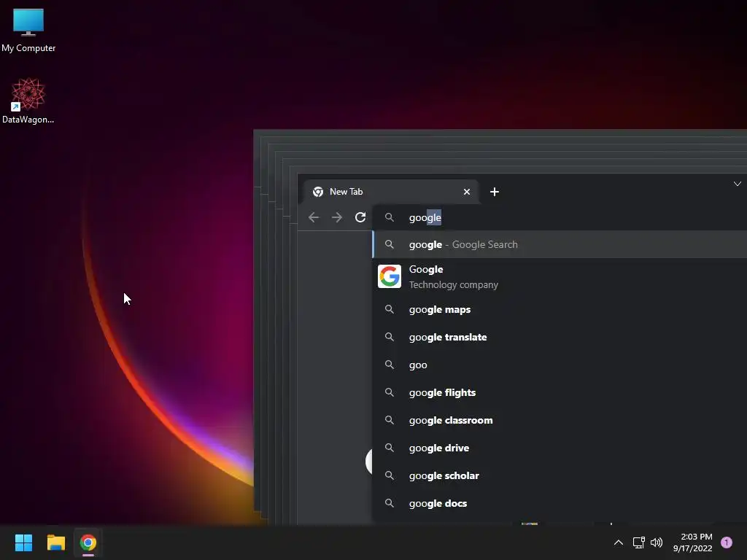Select the 'google classroom' suggestion

[x=560, y=420]
